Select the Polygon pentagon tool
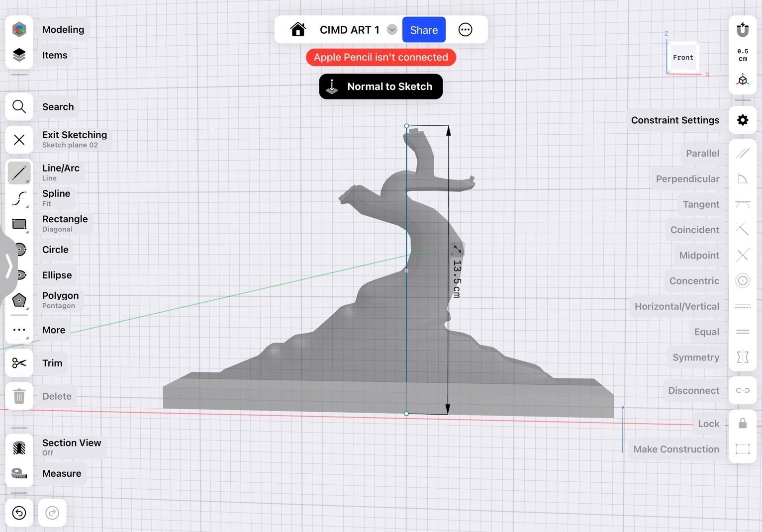Viewport: 762px width, 532px height. click(19, 300)
